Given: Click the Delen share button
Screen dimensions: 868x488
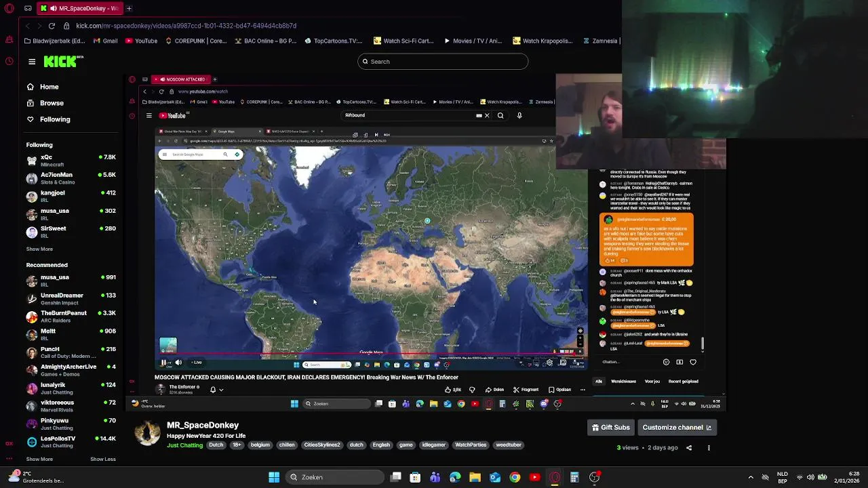Looking at the screenshot, I should pyautogui.click(x=495, y=390).
